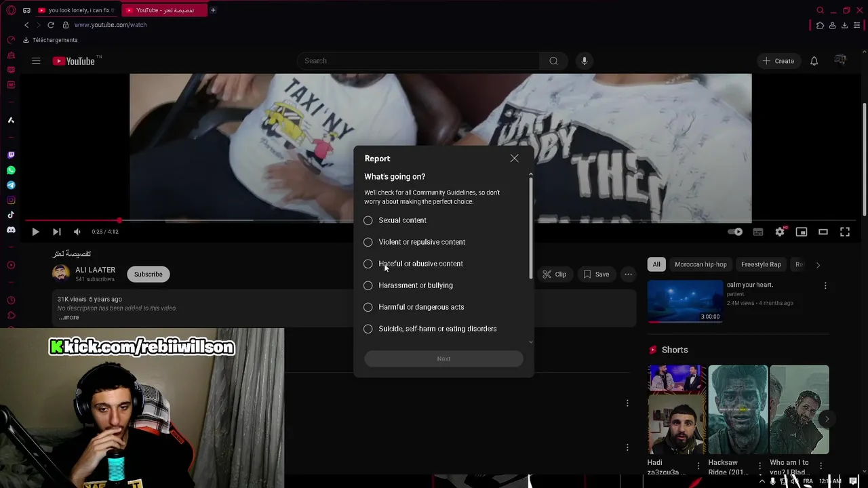Select the All filter chip
The height and width of the screenshot is (488, 868).
(656, 264)
